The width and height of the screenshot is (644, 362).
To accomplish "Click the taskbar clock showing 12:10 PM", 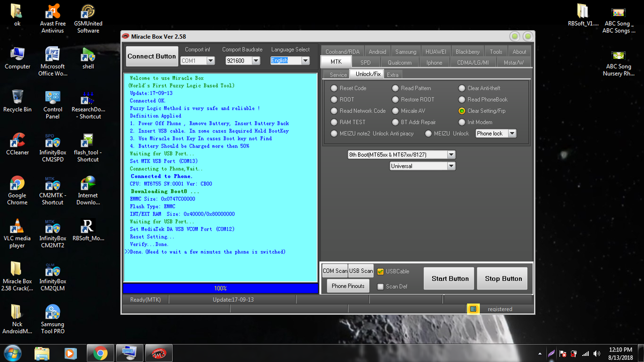I will tap(620, 353).
